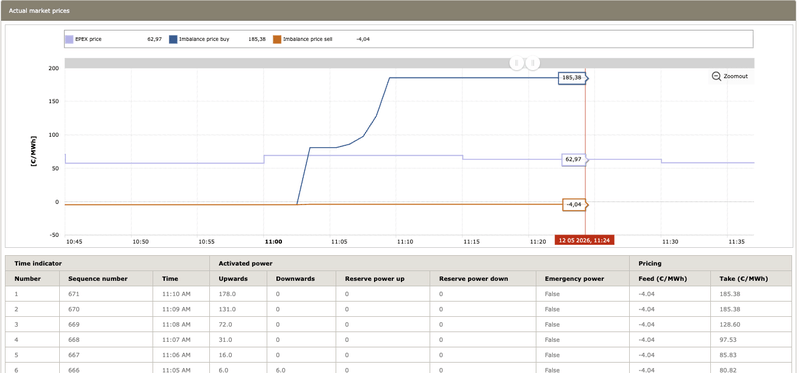The image size is (800, 373).
Task: Click the 11:07 AM time cell
Action: [181, 340]
